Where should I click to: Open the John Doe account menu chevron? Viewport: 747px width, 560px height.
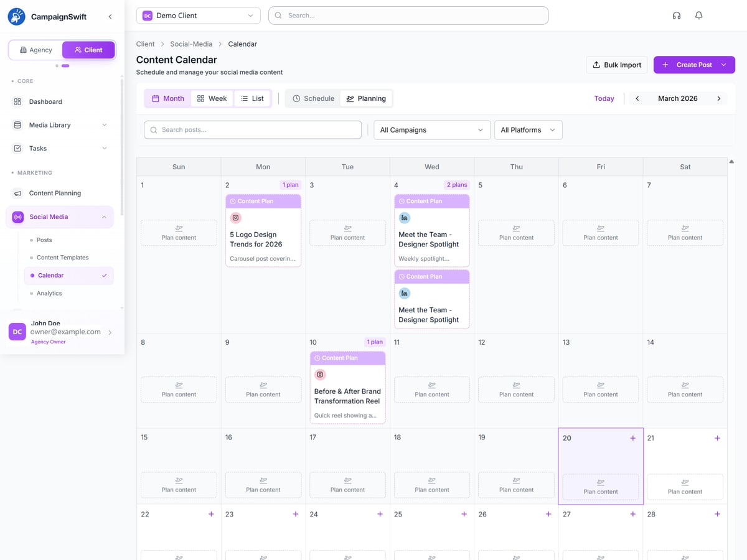(110, 332)
